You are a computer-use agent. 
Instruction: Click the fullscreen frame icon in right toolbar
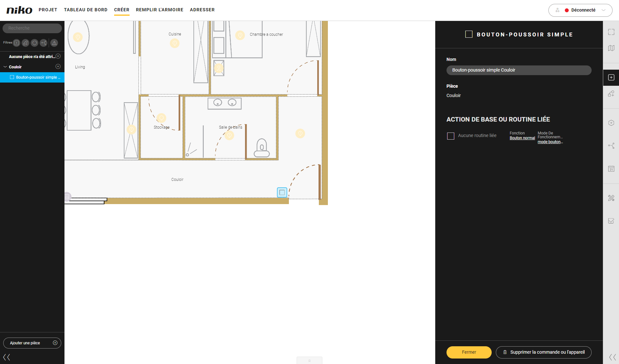coord(611,32)
